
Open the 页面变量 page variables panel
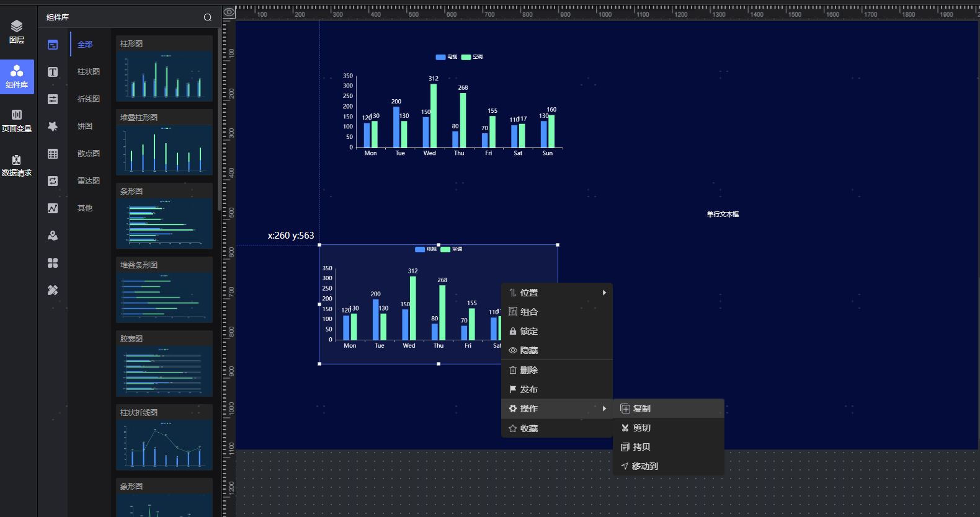click(17, 120)
